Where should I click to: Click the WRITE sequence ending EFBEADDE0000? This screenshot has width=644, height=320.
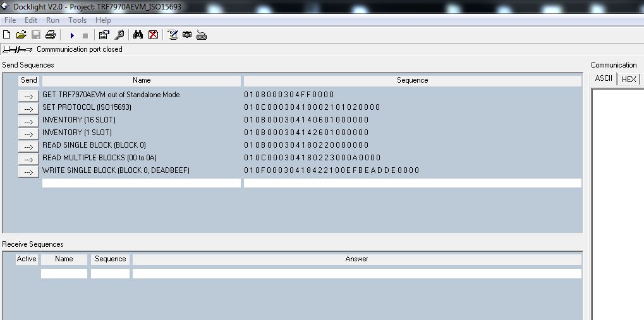click(x=332, y=170)
